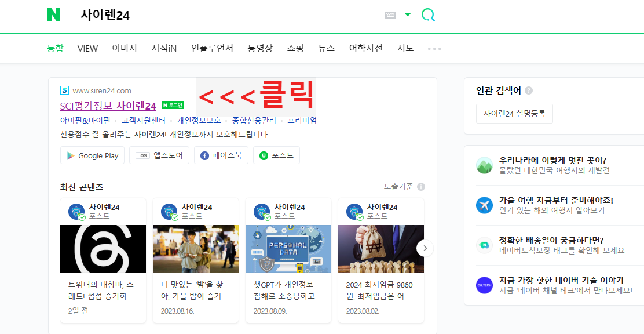This screenshot has height=334, width=644.
Task: Open 지금 가장 핫한 네이버 기술 이야기
Action: coord(561,280)
